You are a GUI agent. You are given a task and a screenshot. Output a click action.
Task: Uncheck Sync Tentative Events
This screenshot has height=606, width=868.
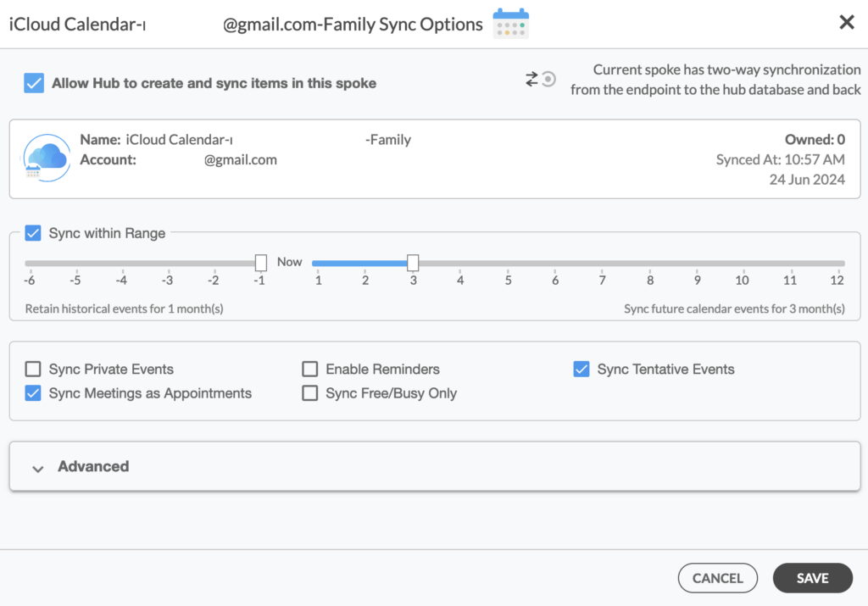(581, 369)
